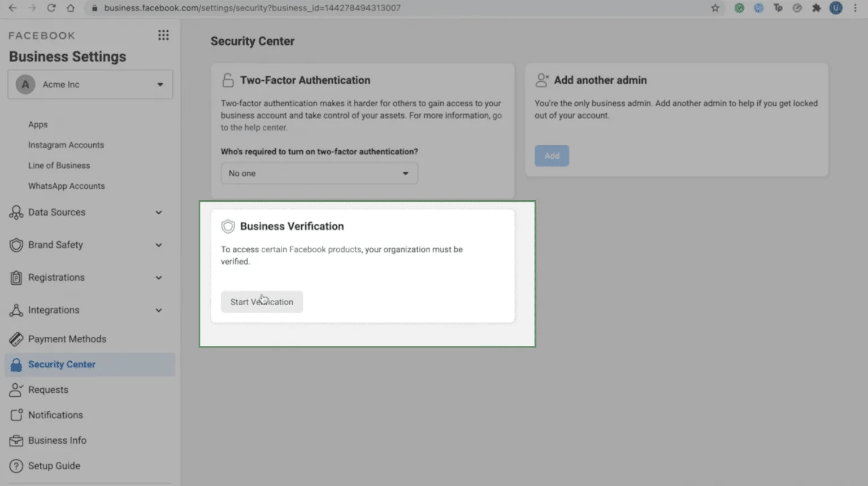
Task: Click the Notifications icon in sidebar
Action: (x=16, y=415)
